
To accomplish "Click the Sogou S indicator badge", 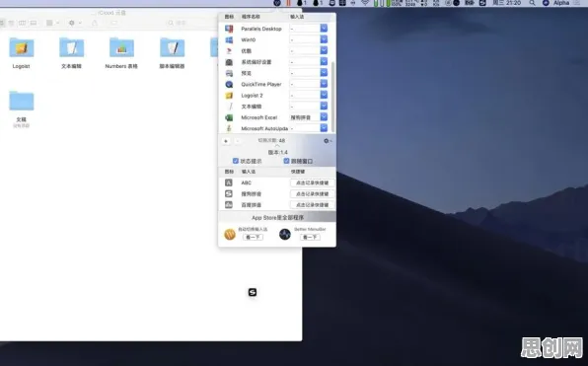I will tap(253, 292).
